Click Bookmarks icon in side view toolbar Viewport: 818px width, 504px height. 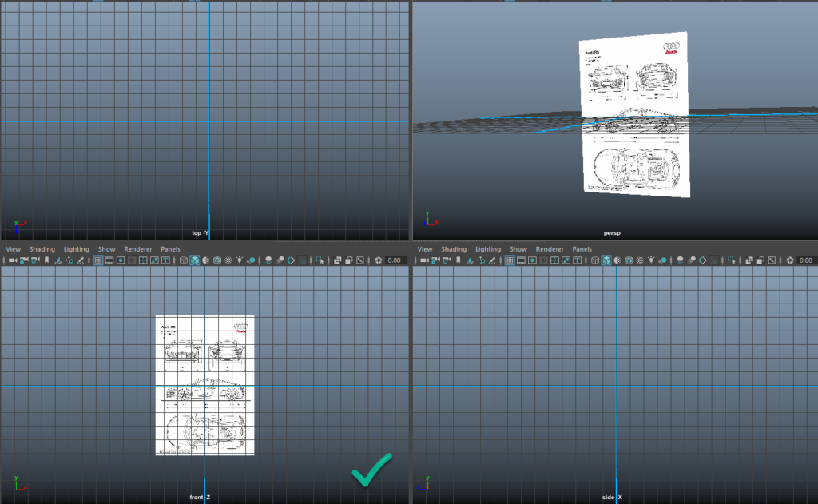click(458, 260)
